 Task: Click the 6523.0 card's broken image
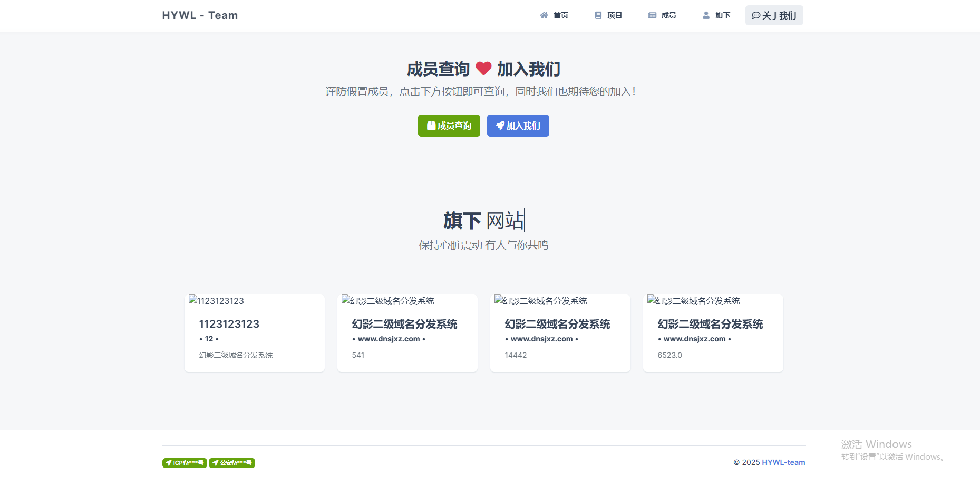pos(694,301)
